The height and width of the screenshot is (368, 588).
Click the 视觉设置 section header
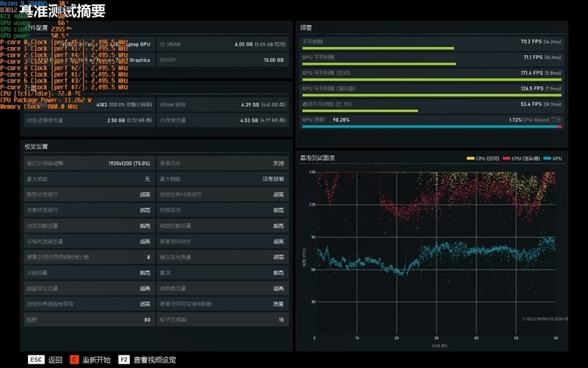(36, 146)
